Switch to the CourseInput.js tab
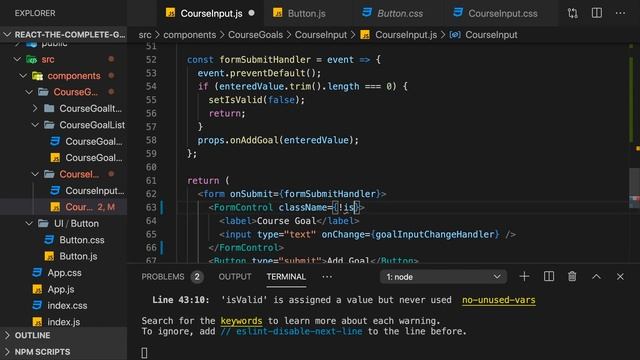640x360 pixels. (211, 13)
